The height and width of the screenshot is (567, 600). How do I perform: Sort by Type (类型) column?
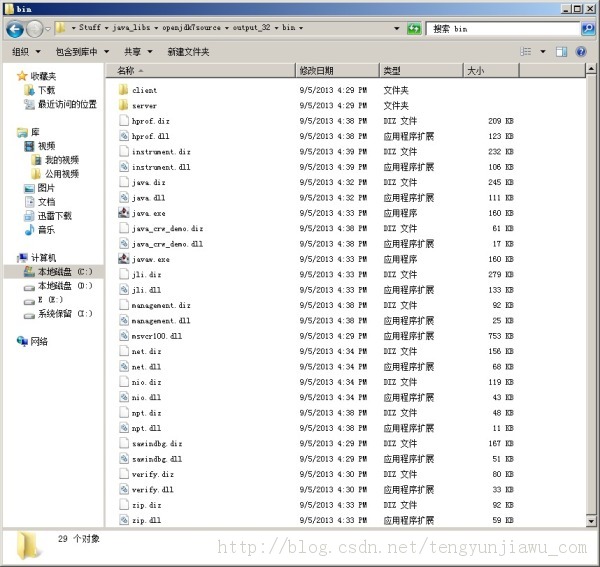421,70
